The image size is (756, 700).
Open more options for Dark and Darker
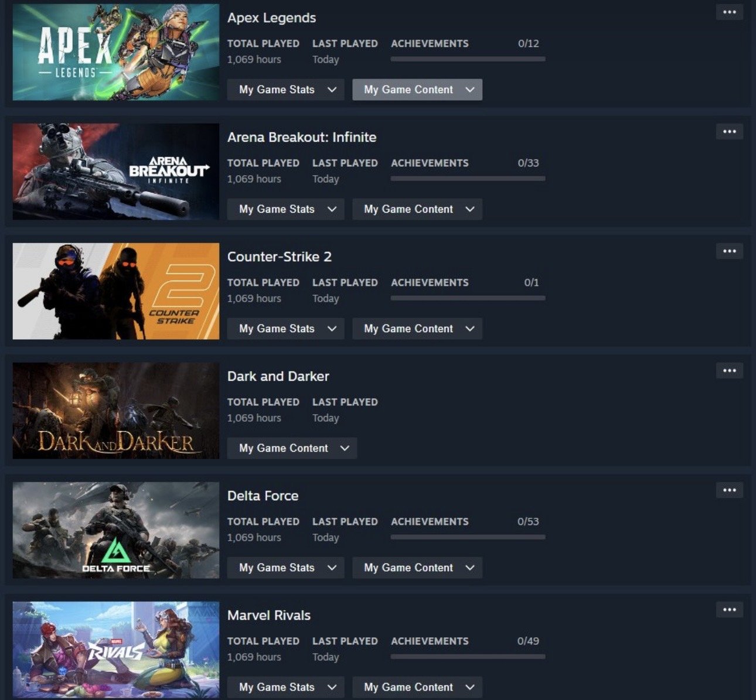tap(729, 371)
